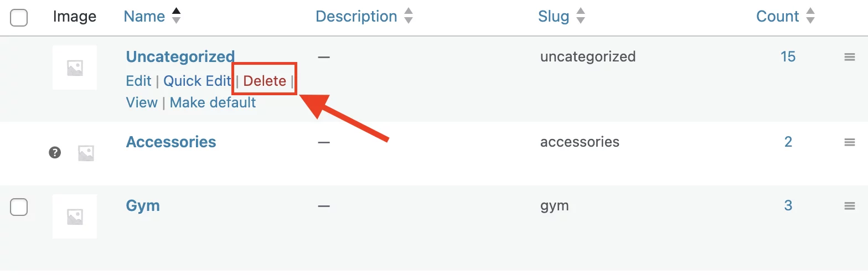868x279 pixels.
Task: Check the Gym category checkbox
Action: tap(19, 207)
